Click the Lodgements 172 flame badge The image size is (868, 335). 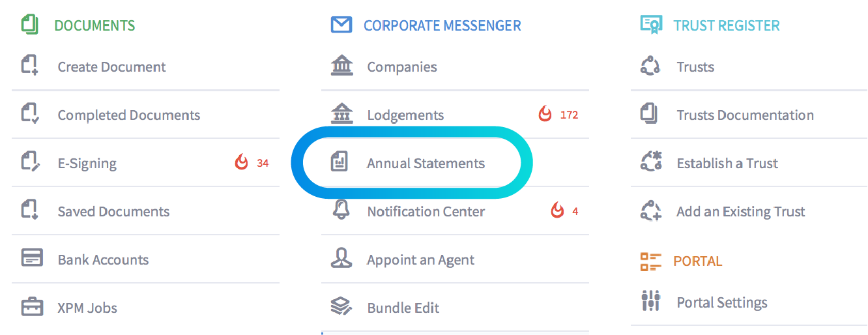coord(558,115)
